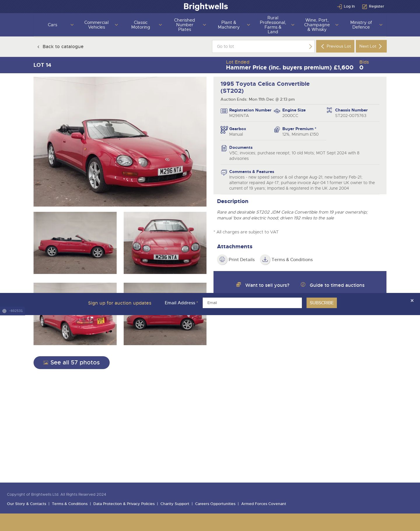
Task: Click the Buyer Premium coins icon
Action: pyautogui.click(x=277, y=130)
